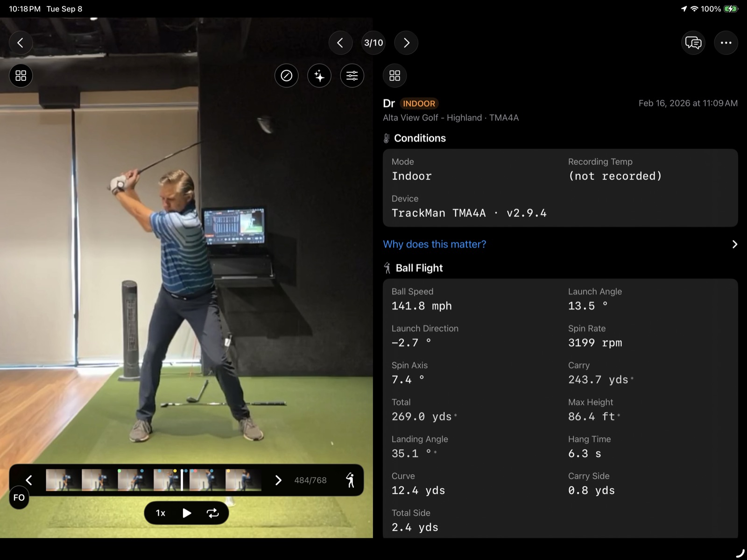Select the circle-slash drawing tool icon

(287, 76)
